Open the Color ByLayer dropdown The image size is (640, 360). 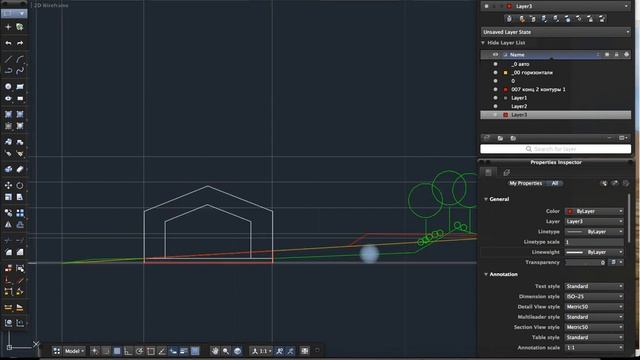[x=594, y=211]
